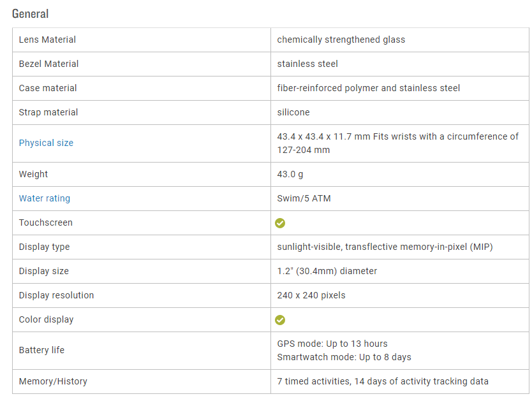Open the Water rating link

pyautogui.click(x=45, y=198)
